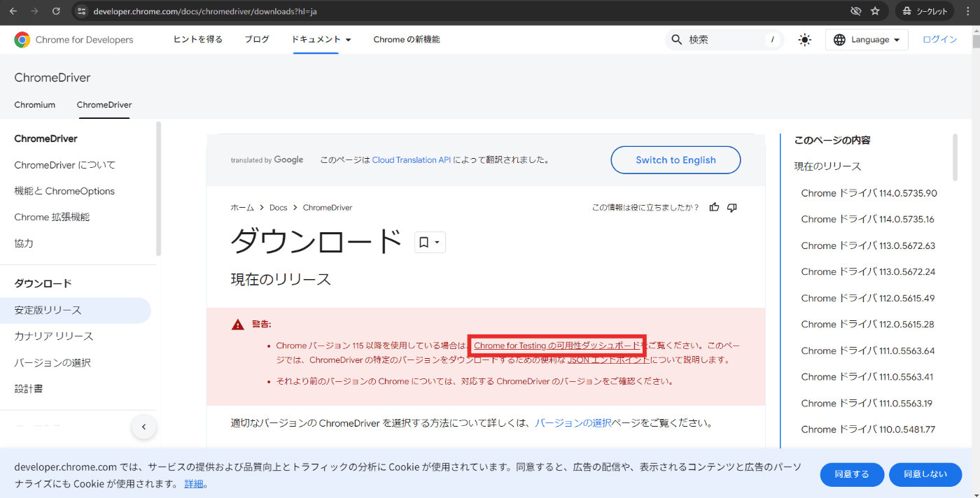Collapse the left sidebar with chevron button
980x498 pixels.
[x=144, y=427]
